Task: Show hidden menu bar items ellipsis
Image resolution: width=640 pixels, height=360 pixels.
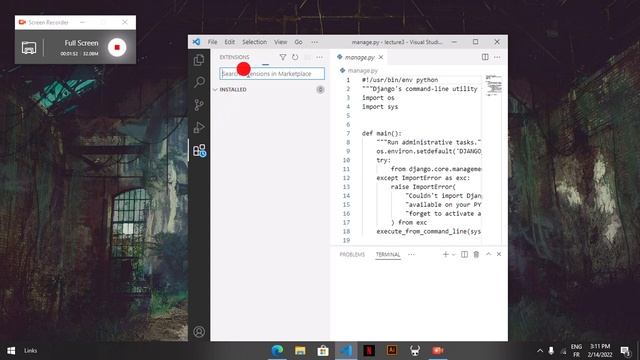Action: point(314,42)
